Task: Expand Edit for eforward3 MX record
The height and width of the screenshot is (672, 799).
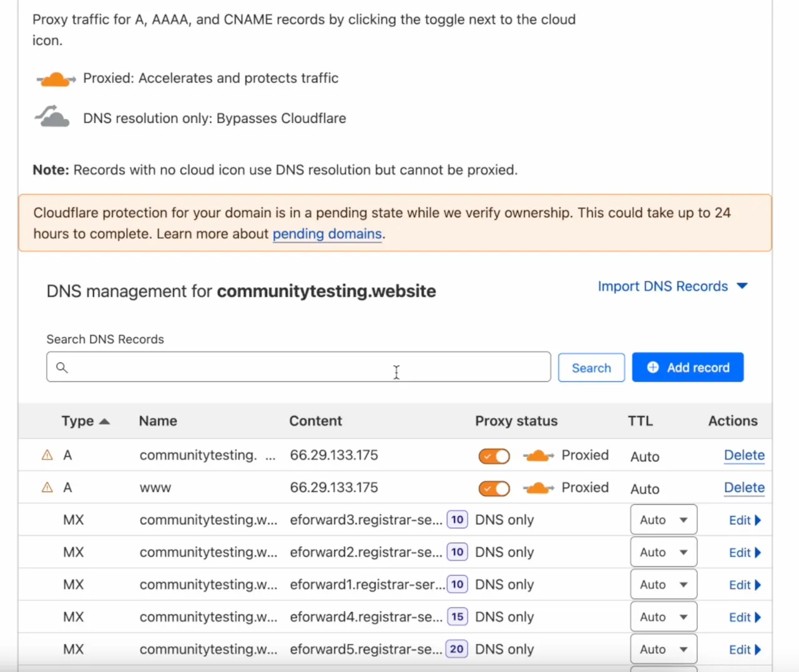Action: pyautogui.click(x=745, y=520)
